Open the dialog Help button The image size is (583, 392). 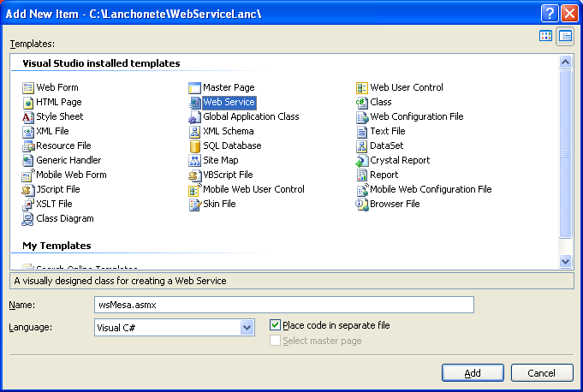pyautogui.click(x=550, y=14)
